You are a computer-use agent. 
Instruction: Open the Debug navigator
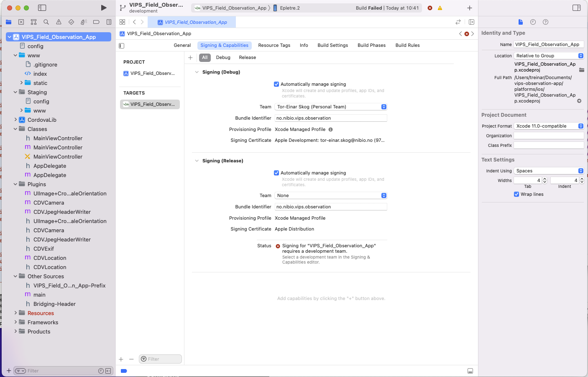(84, 22)
